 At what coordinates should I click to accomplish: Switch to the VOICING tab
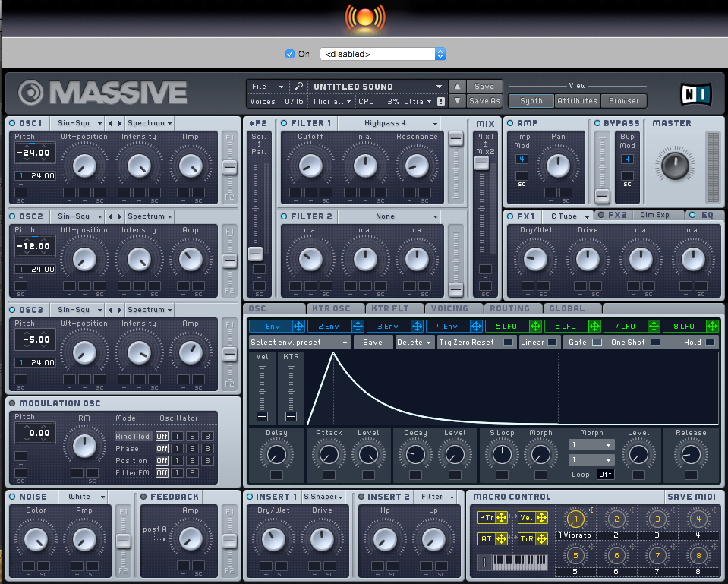click(x=454, y=308)
